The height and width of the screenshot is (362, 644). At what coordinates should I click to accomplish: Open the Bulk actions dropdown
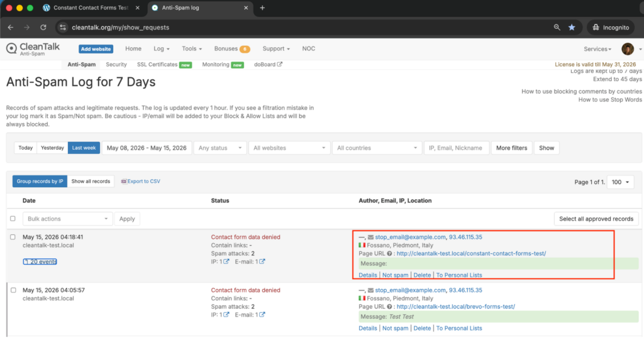[x=67, y=219]
